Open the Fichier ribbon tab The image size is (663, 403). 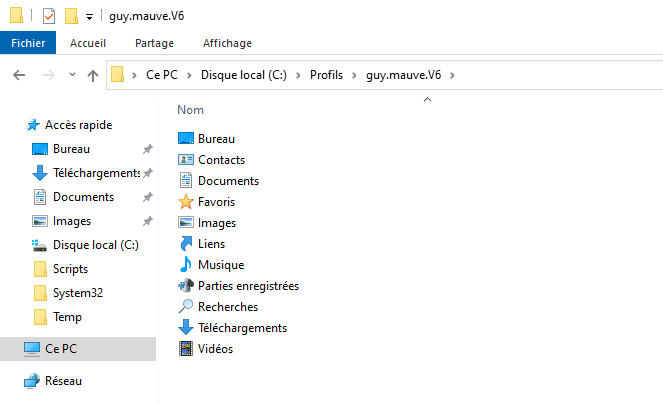click(28, 43)
